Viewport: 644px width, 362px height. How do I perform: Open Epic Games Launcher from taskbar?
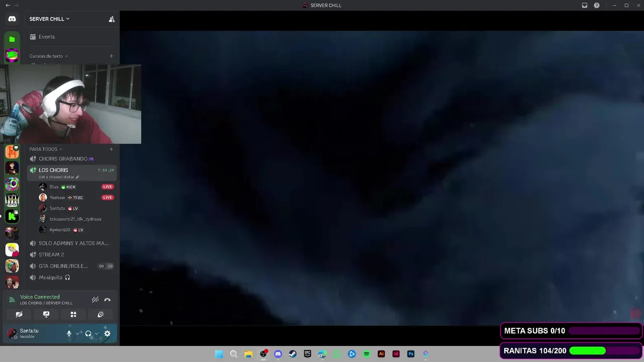tap(307, 354)
